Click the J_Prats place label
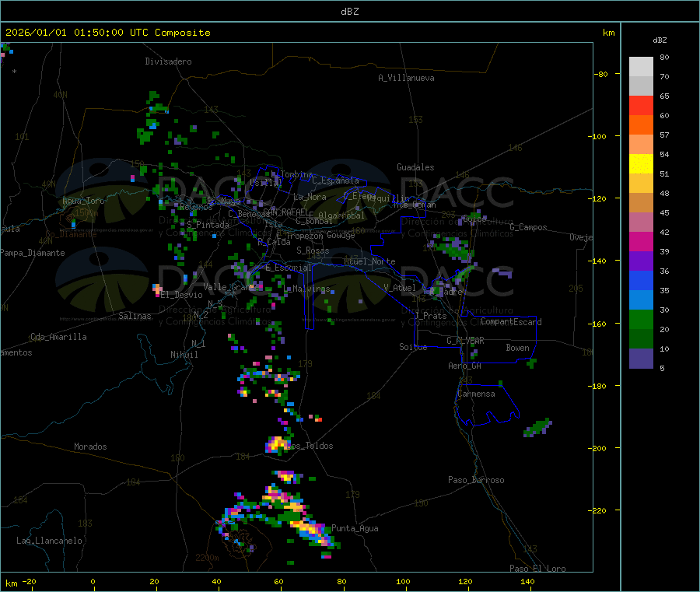 [x=431, y=315]
